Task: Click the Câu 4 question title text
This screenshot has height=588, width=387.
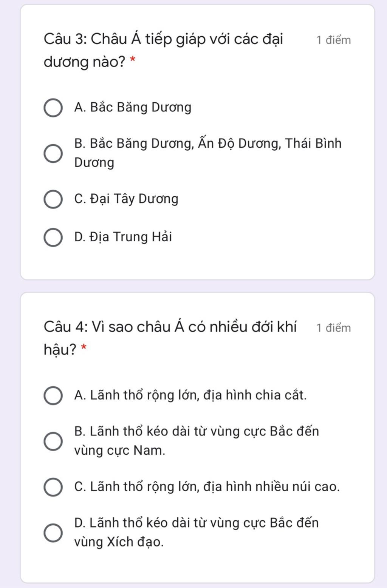Action: point(170,338)
